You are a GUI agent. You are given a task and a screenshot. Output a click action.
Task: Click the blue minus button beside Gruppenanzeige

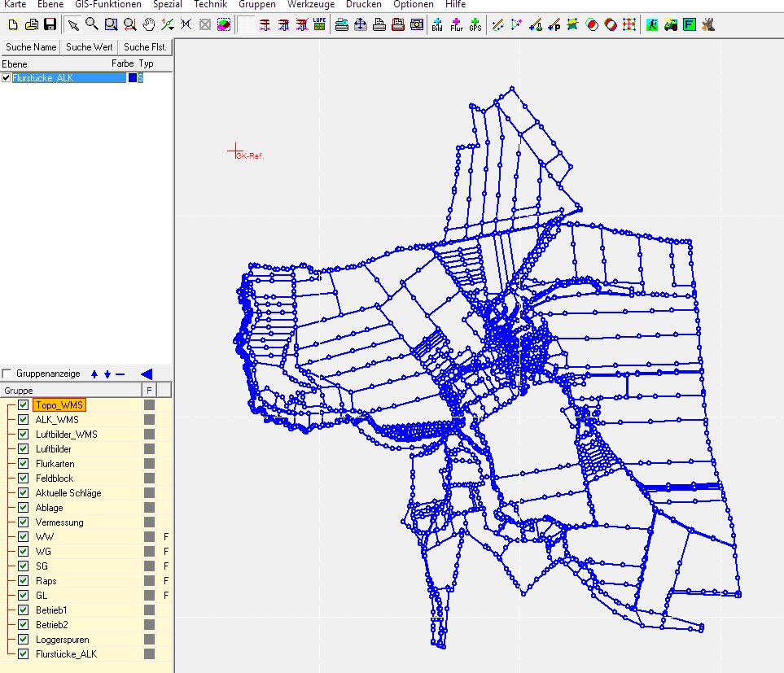coord(120,374)
